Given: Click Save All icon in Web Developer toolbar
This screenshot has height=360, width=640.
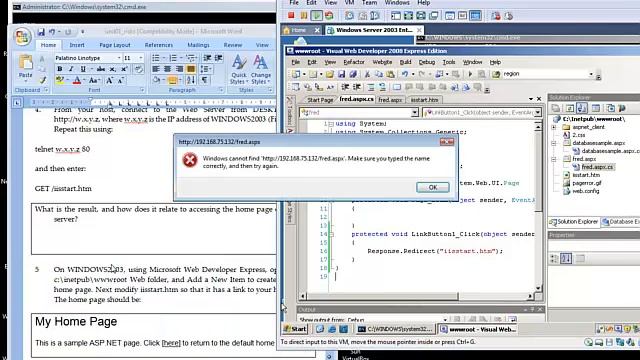Looking at the screenshot, I should point(353,74).
